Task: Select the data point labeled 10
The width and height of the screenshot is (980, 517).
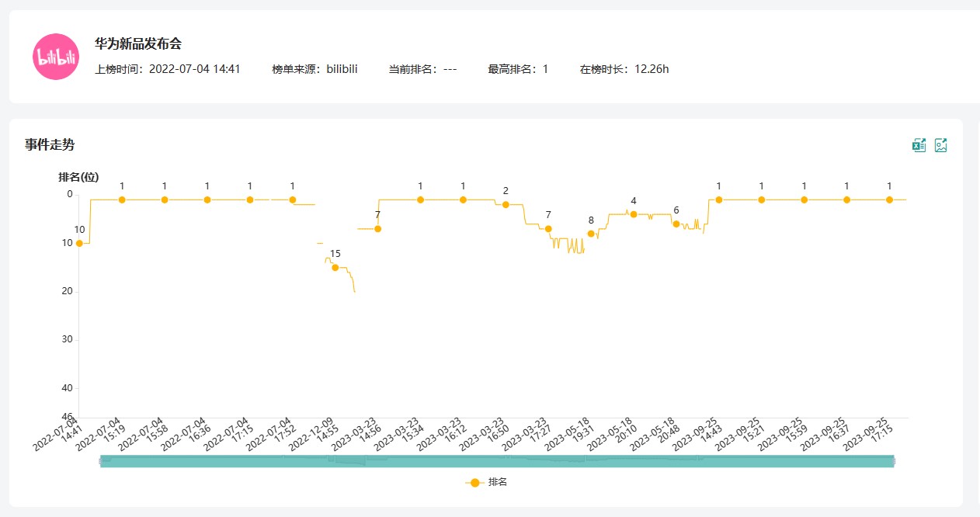Action: point(79,243)
